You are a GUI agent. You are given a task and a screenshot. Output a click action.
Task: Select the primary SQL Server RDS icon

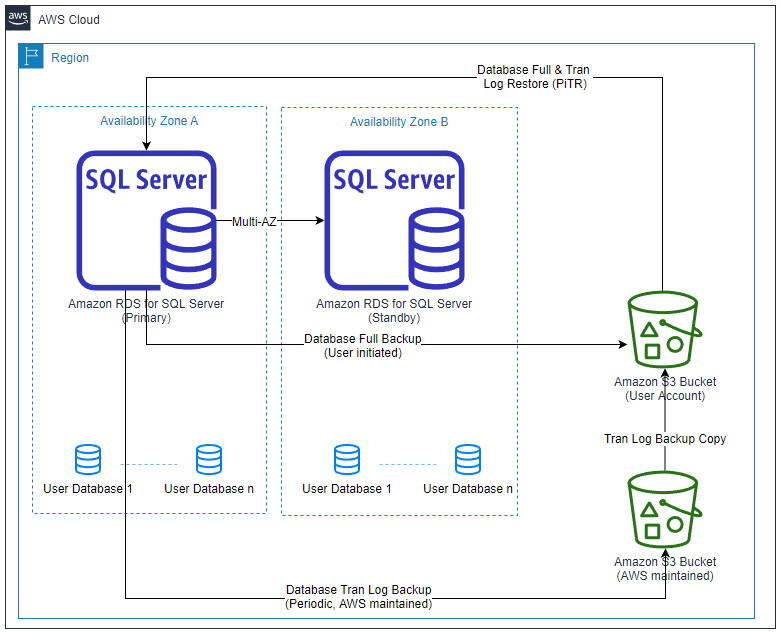[x=146, y=220]
